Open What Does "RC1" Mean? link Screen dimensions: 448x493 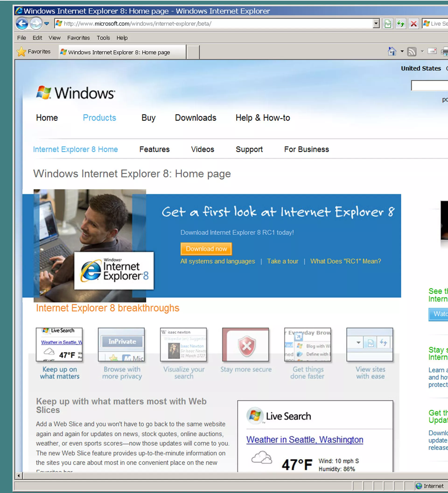click(346, 261)
